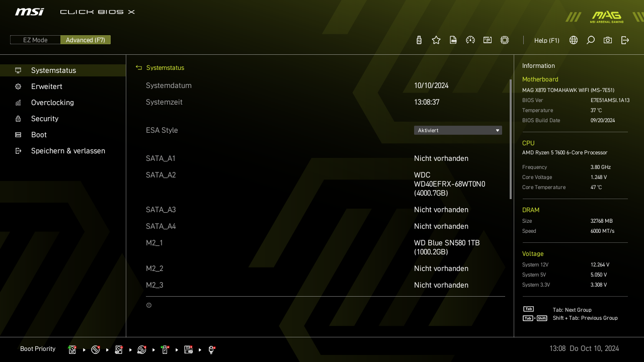This screenshot has width=644, height=362.
Task: Click Help (F1) button
Action: click(x=546, y=41)
